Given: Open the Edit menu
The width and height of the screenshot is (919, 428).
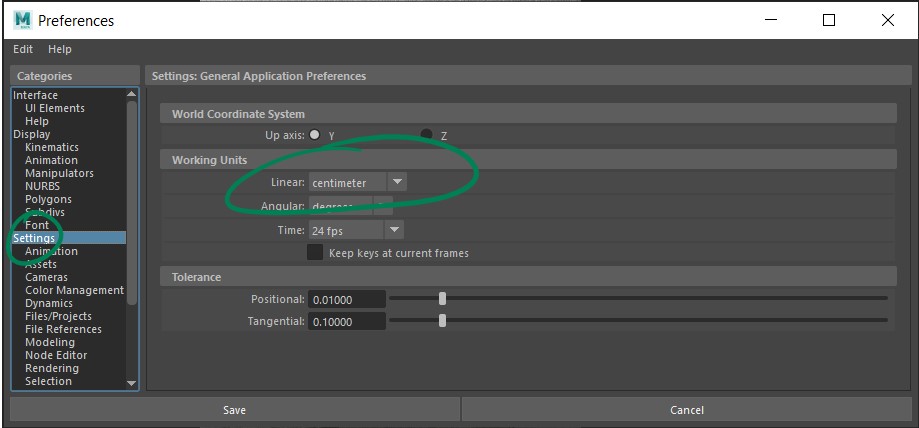Looking at the screenshot, I should [23, 49].
